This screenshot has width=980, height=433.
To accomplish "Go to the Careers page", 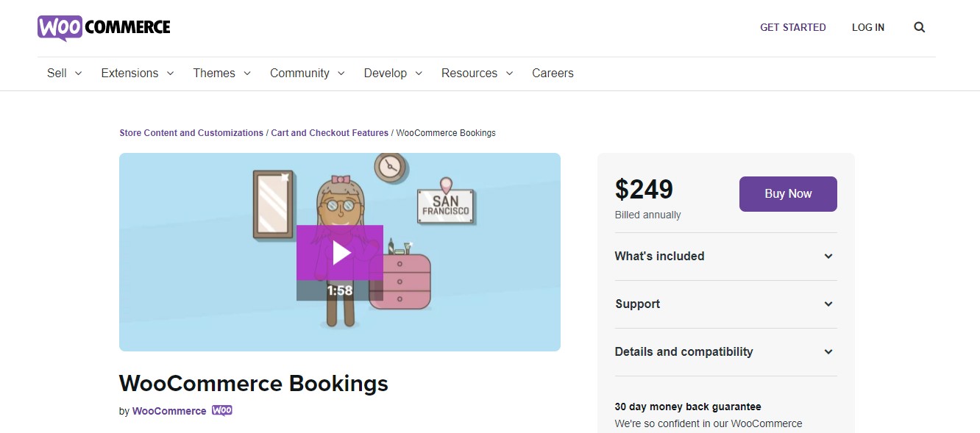I will click(x=553, y=74).
